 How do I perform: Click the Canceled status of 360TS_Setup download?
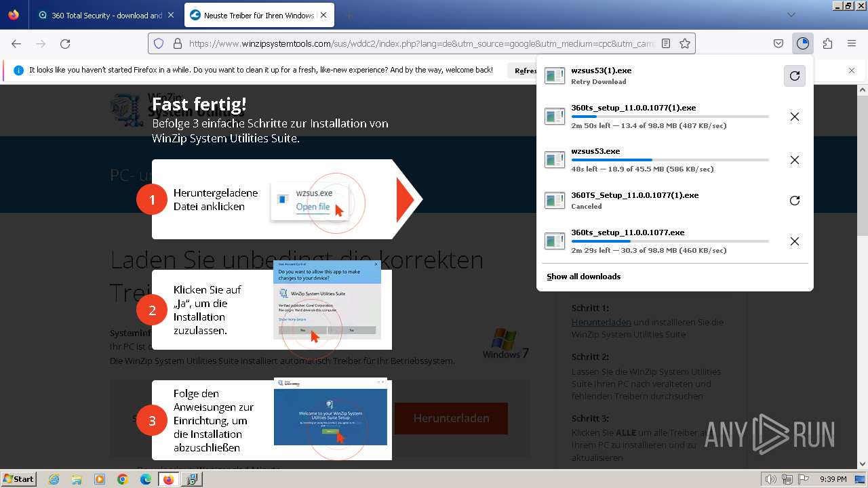coord(587,207)
